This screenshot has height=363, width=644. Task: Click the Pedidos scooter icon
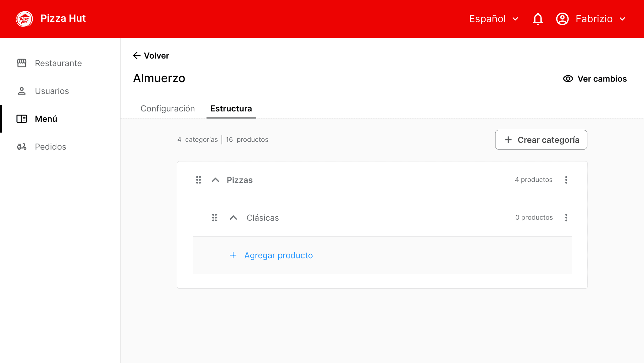point(22,147)
